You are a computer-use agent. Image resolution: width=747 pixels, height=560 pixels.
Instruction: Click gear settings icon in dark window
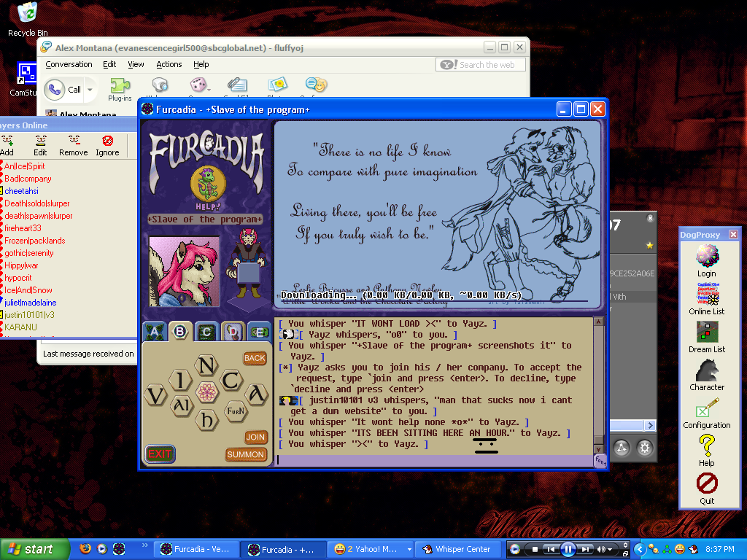point(645,448)
